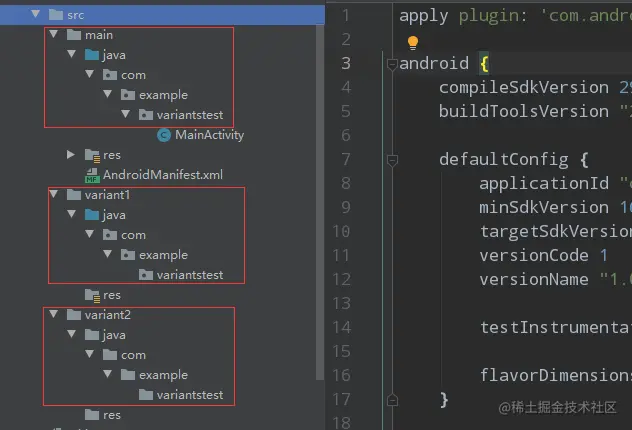Click the res folder icon under variant2
632x430 pixels.
(x=92, y=415)
